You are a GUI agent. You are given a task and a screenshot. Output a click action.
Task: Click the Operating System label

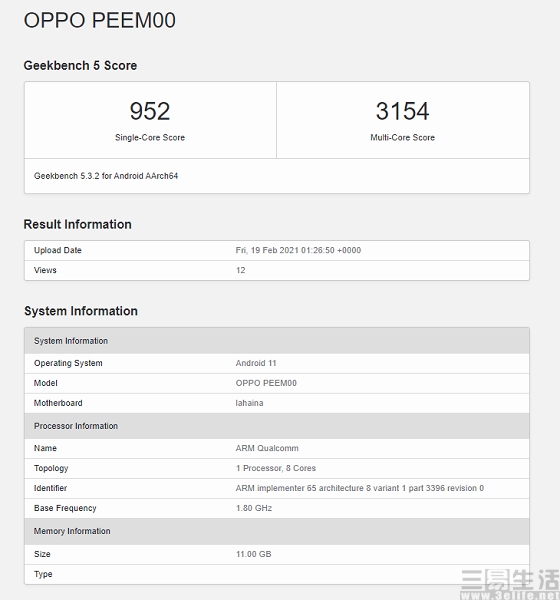(x=68, y=363)
